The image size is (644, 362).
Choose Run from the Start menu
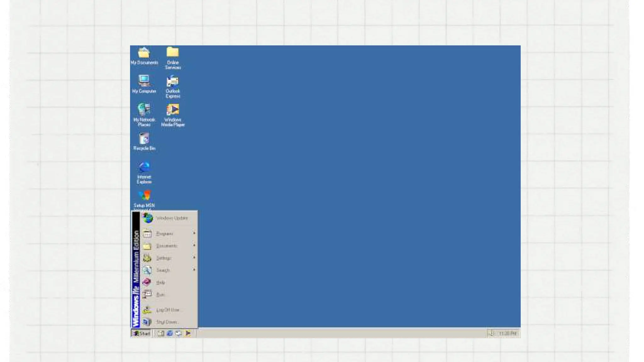pyautogui.click(x=160, y=295)
